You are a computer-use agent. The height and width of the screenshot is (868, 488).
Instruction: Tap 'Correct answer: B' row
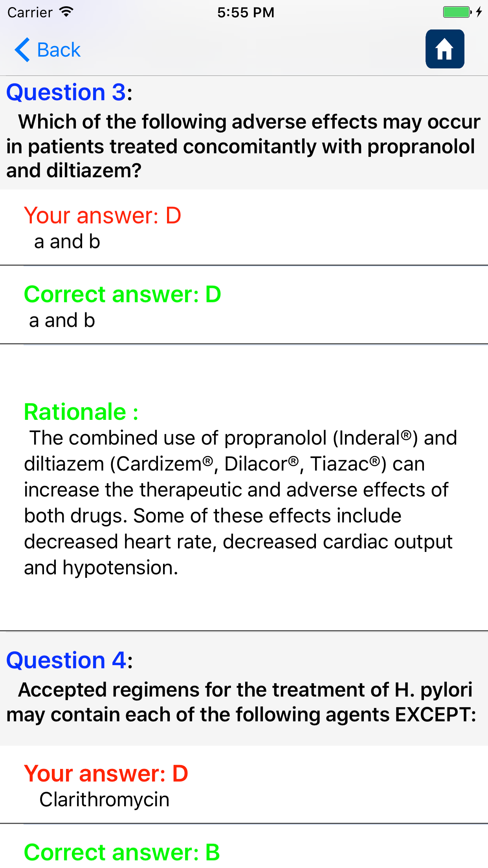tap(122, 852)
